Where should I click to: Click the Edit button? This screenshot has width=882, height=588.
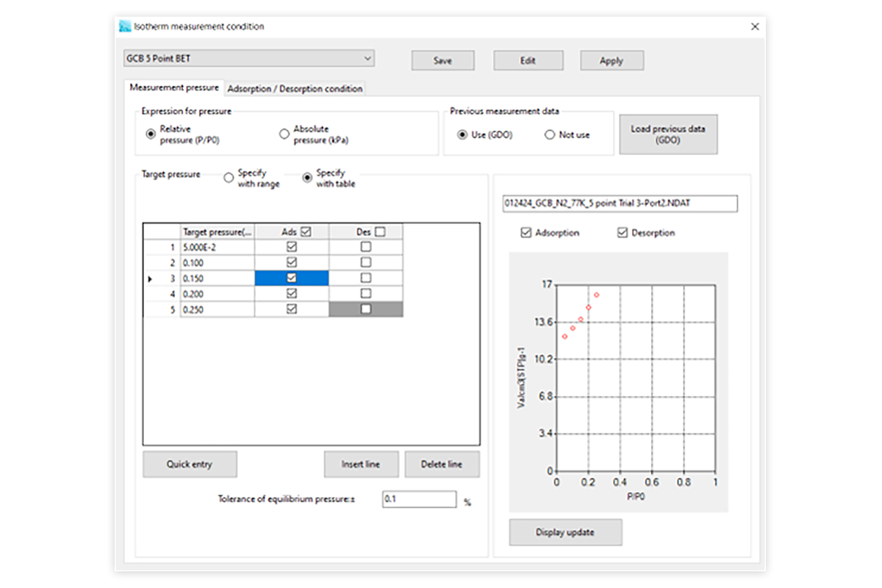(528, 60)
